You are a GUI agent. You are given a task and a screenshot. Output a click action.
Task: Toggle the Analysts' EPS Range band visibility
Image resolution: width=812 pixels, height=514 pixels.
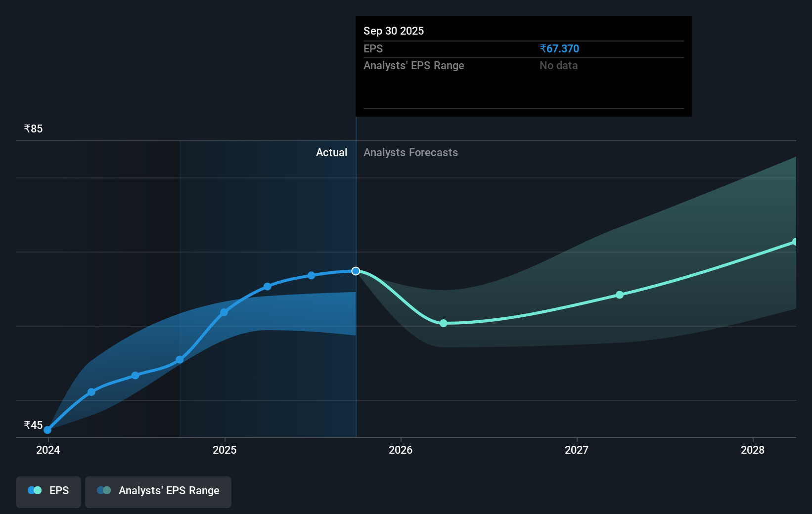point(158,491)
